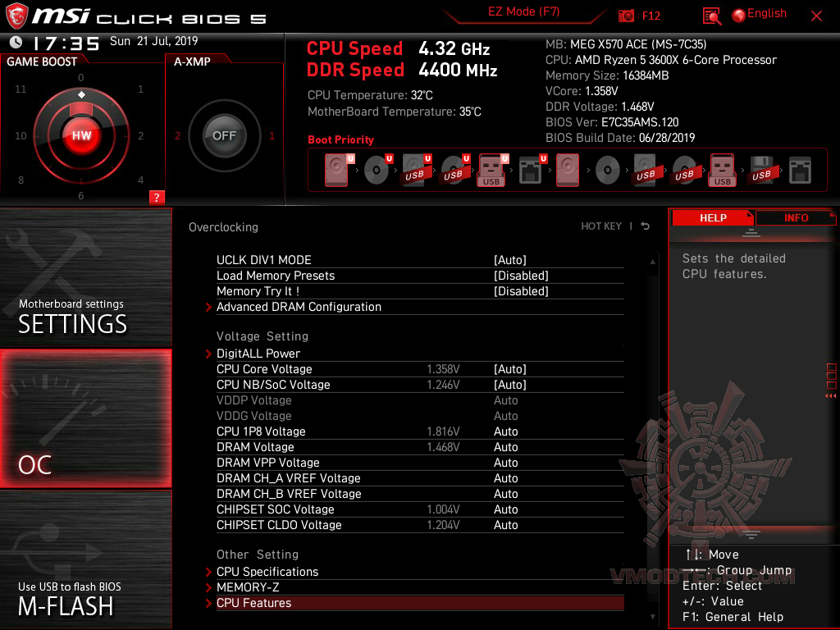Toggle A-XMP from OFF position

point(223,137)
